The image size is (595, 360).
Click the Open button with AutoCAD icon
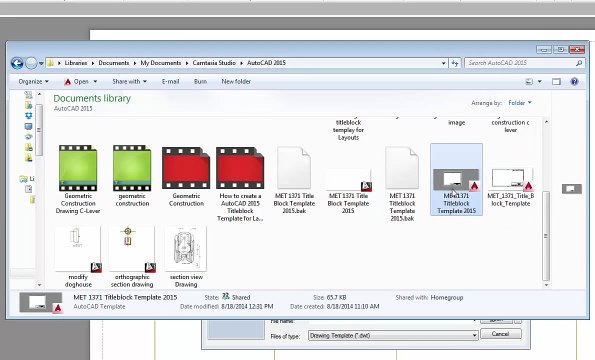(76, 82)
